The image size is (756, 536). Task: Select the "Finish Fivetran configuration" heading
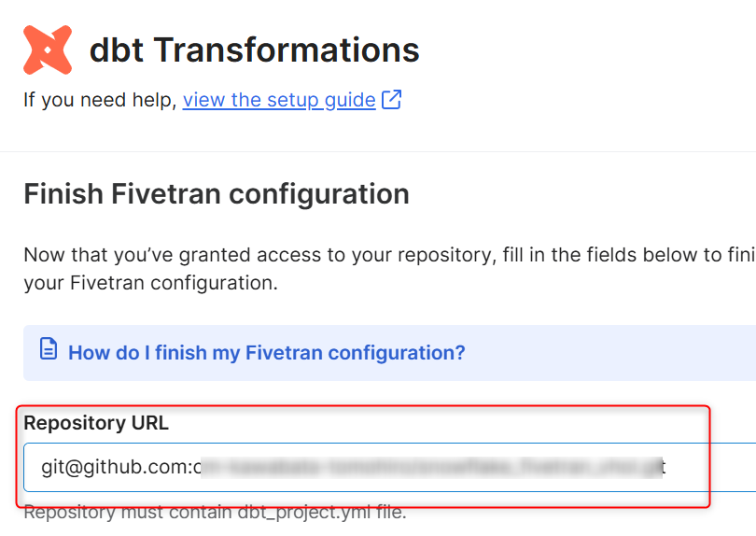(217, 194)
